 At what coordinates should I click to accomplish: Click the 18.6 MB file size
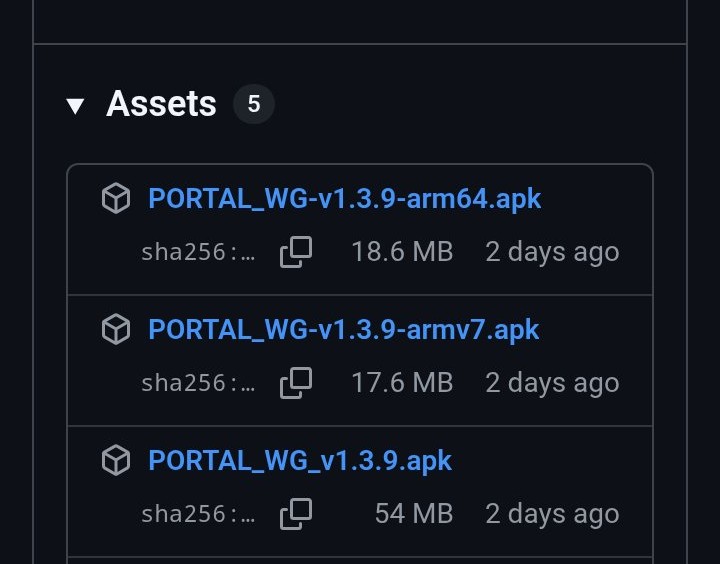tap(402, 252)
